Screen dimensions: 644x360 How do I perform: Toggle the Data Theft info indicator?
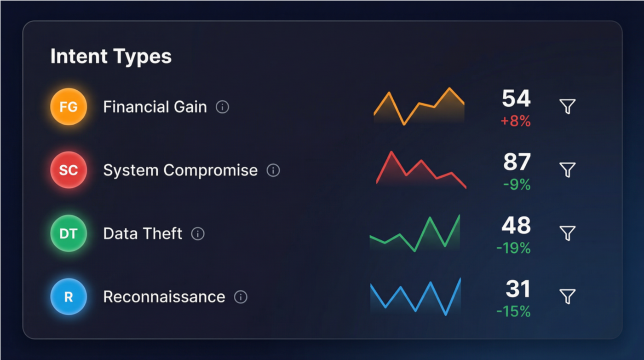pyautogui.click(x=198, y=234)
